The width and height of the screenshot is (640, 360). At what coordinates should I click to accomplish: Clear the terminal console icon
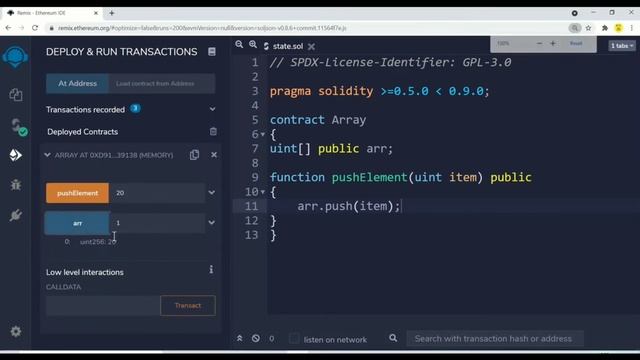pyautogui.click(x=256, y=338)
